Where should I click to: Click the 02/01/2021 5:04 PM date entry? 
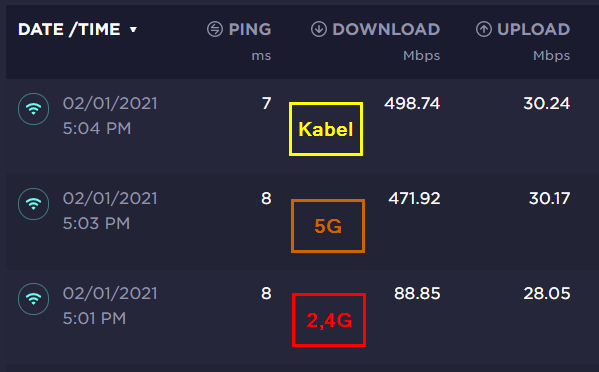point(110,116)
